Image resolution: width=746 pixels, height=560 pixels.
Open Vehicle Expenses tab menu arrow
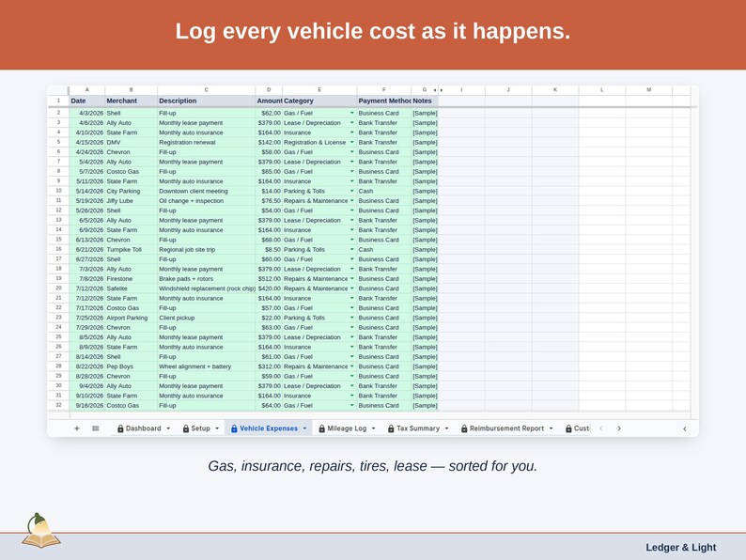pyautogui.click(x=304, y=428)
